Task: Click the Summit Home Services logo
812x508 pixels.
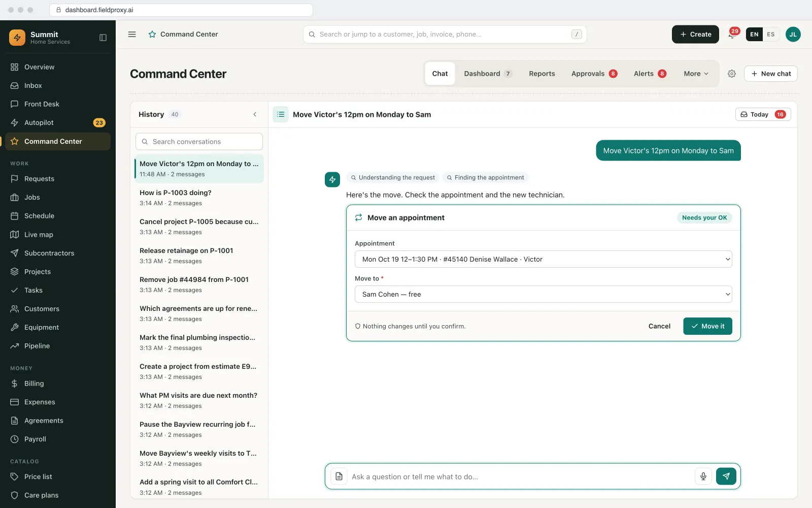Action: [17, 38]
